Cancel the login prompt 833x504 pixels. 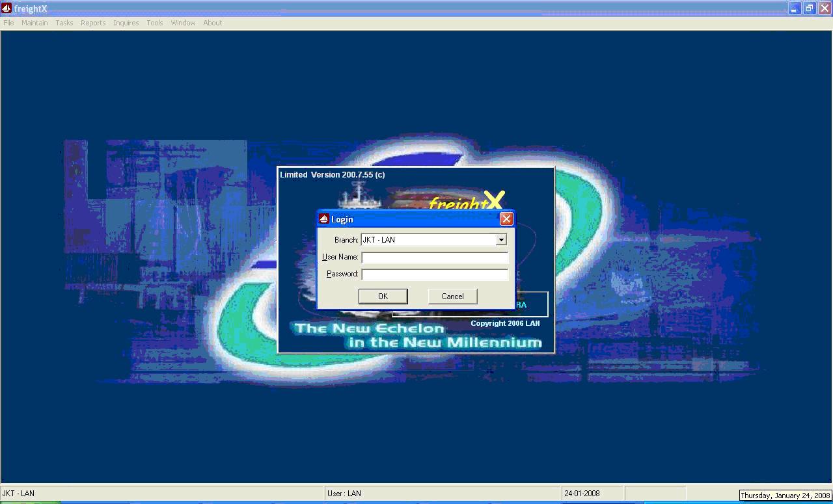[x=452, y=297]
